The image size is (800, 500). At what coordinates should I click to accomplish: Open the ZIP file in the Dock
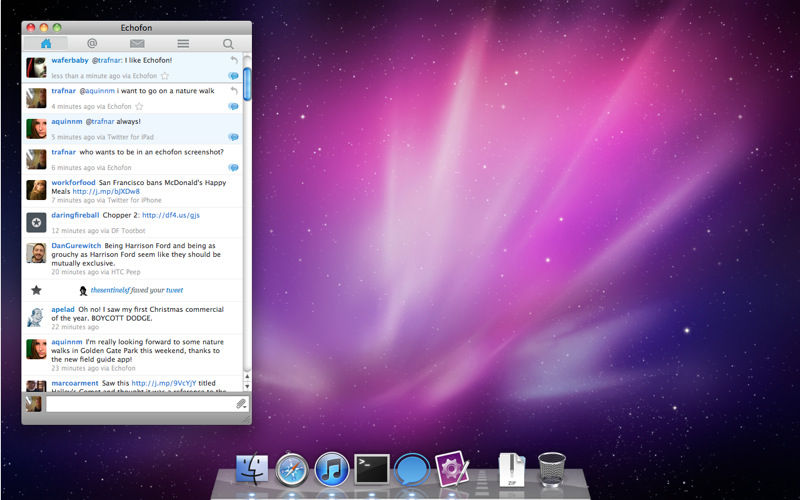(x=512, y=469)
